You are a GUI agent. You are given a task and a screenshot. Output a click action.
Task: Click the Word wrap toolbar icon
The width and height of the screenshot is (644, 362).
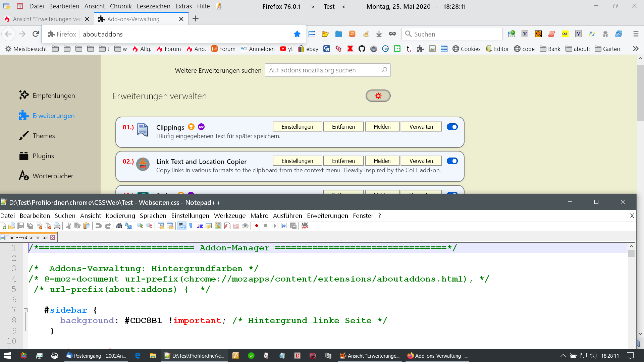coord(182,226)
